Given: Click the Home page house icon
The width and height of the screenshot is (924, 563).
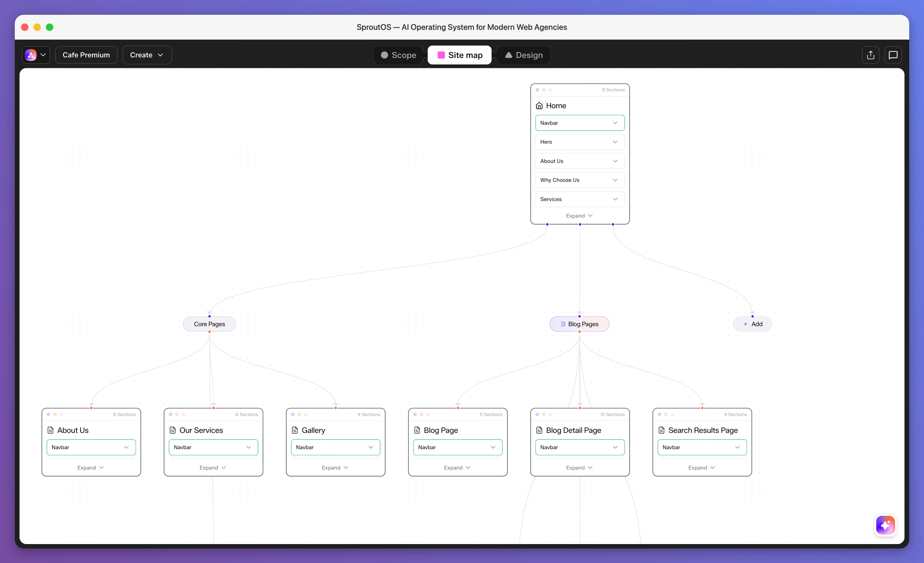Looking at the screenshot, I should point(539,106).
